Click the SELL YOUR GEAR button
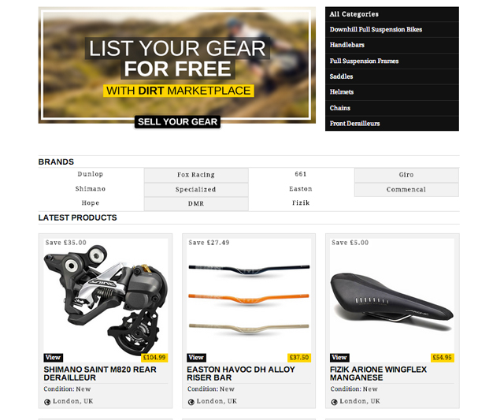The width and height of the screenshot is (504, 420). [177, 122]
